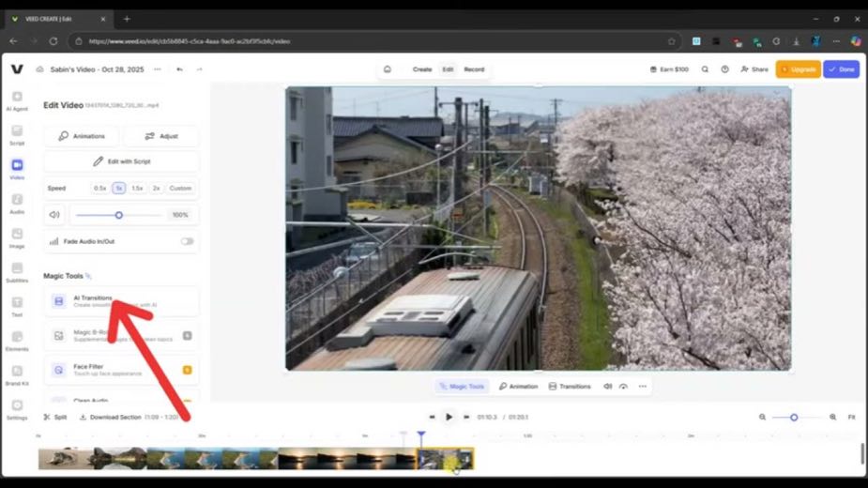The height and width of the screenshot is (488, 868).
Task: Click the Done button
Action: click(x=842, y=69)
